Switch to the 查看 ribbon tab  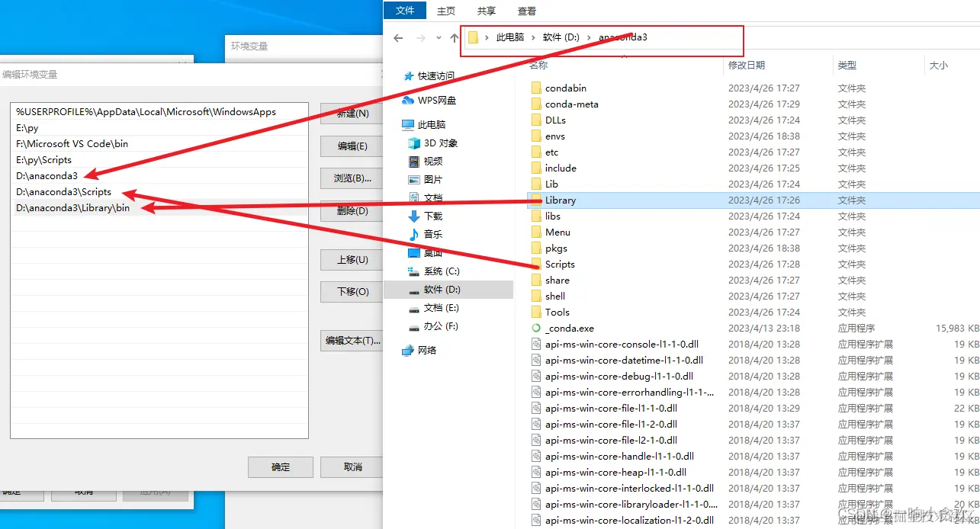528,11
